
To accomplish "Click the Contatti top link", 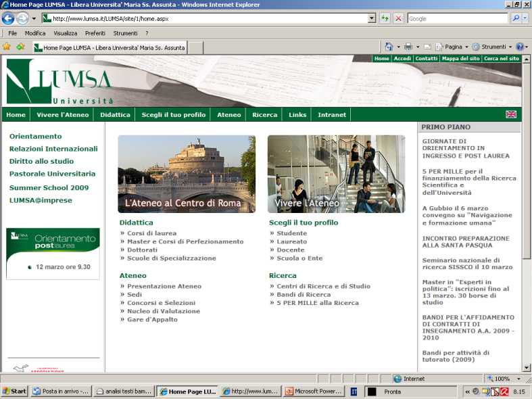I will coord(426,58).
